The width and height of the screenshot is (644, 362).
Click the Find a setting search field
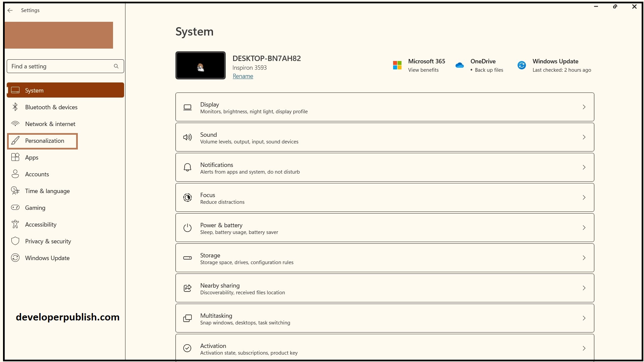coord(60,66)
